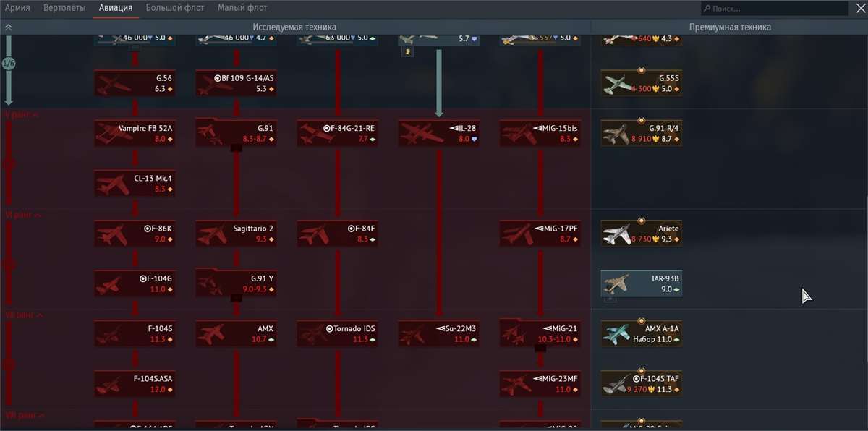Select the premium IAR-93B aircraft
The height and width of the screenshot is (431, 868).
pos(642,283)
